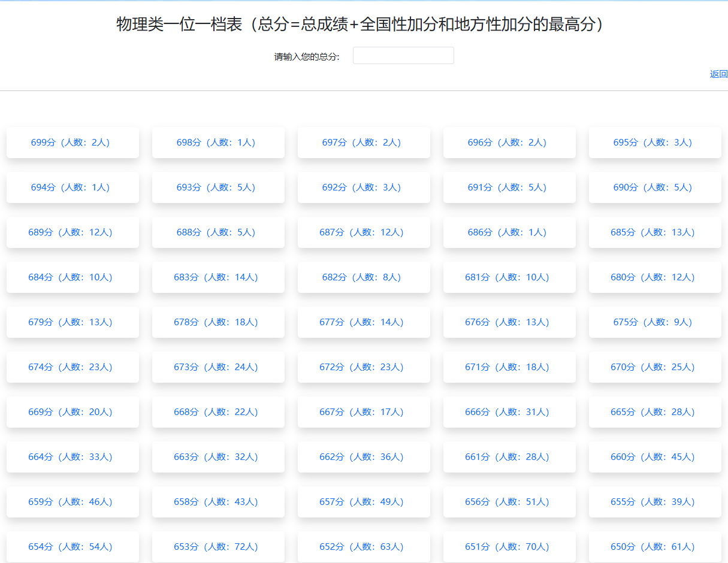This screenshot has height=563, width=728.
Task: Open the 699分 (人数：2人) card
Action: coord(73,143)
